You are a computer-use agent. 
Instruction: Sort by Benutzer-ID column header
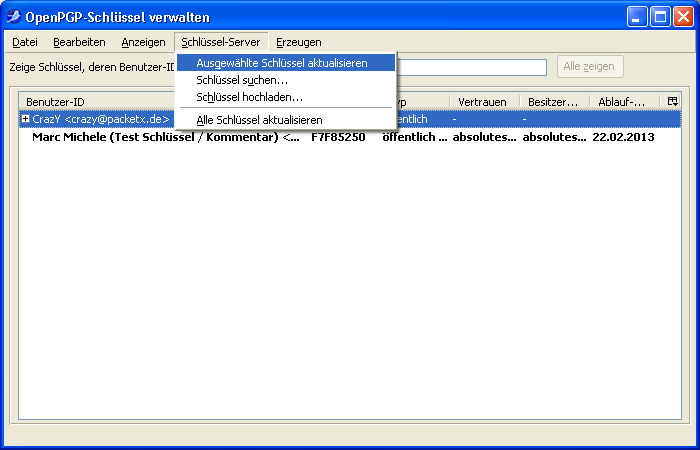click(98, 102)
